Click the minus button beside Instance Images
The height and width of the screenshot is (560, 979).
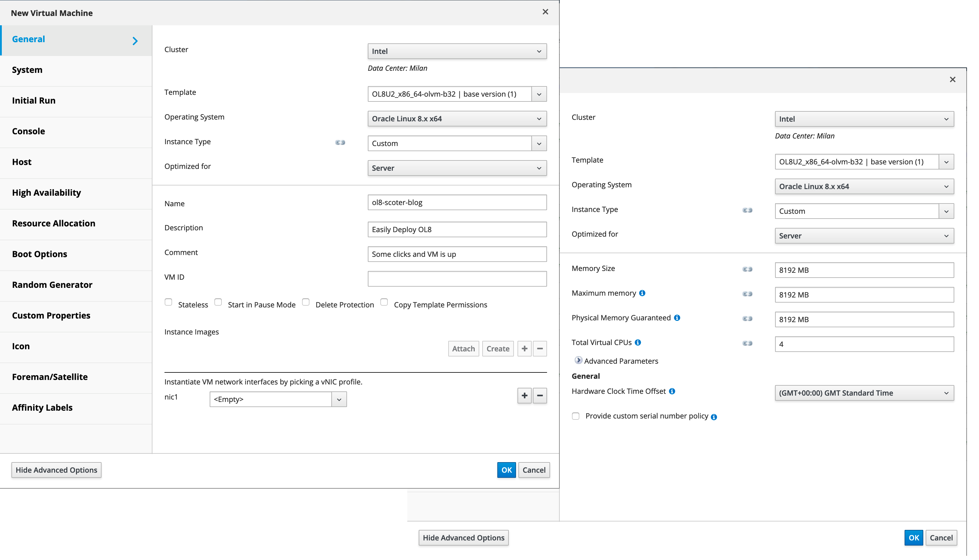click(540, 348)
